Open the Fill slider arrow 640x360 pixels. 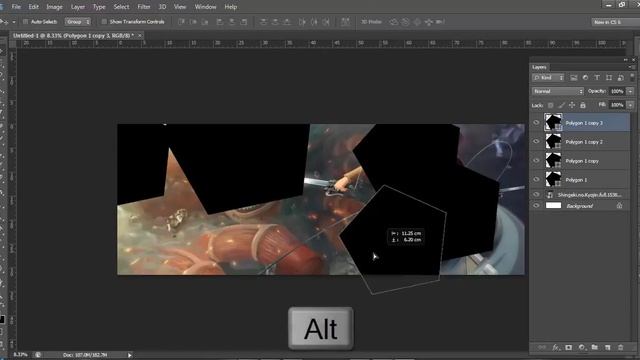(630, 105)
